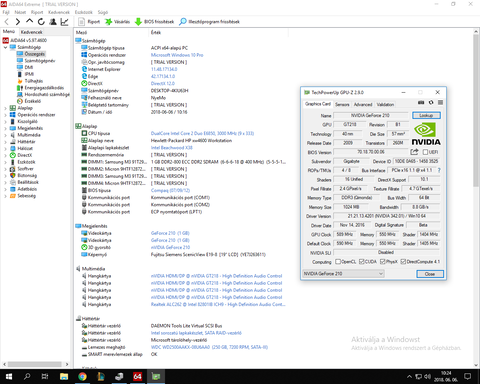The width and height of the screenshot is (480, 384).
Task: Switch to the Kedvencek panel tab
Action: (x=31, y=32)
